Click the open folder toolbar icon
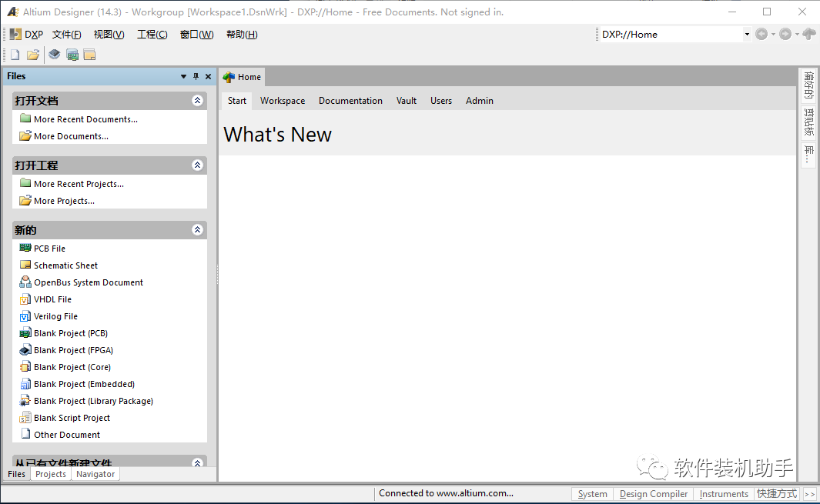The height and width of the screenshot is (504, 820). pos(33,55)
